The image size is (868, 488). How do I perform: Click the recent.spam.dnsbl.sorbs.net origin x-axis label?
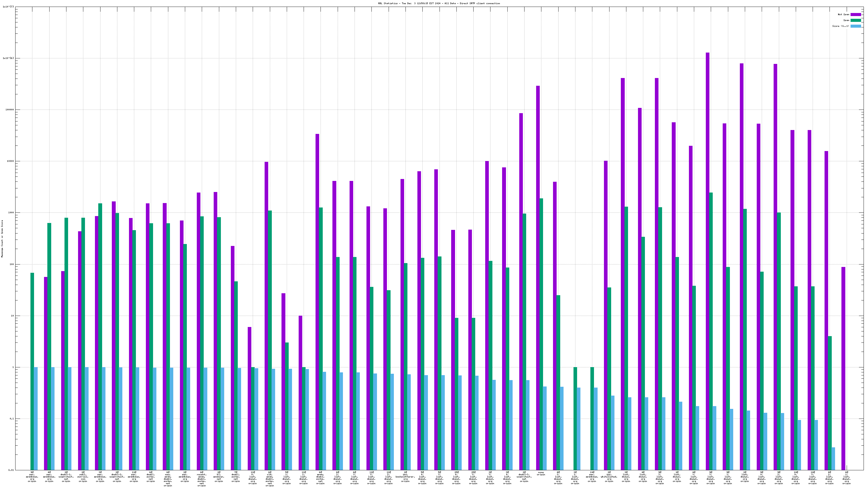[201, 479]
